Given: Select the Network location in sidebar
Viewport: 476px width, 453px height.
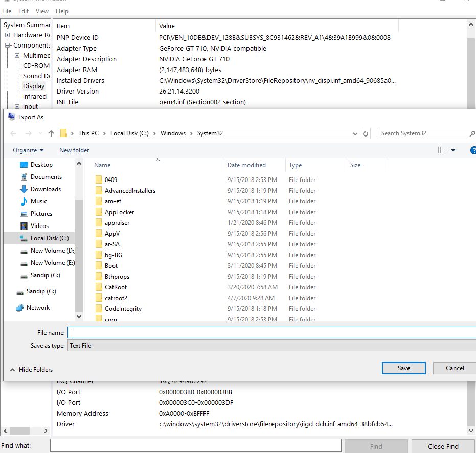Looking at the screenshot, I should (x=38, y=308).
